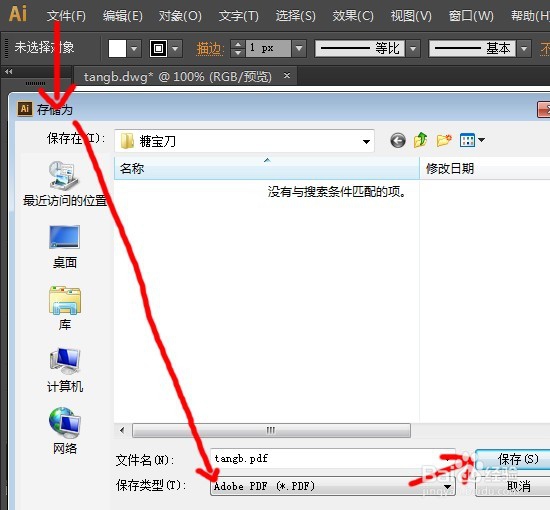Click the white fill color swatch
Image resolution: width=550 pixels, height=510 pixels.
point(117,48)
